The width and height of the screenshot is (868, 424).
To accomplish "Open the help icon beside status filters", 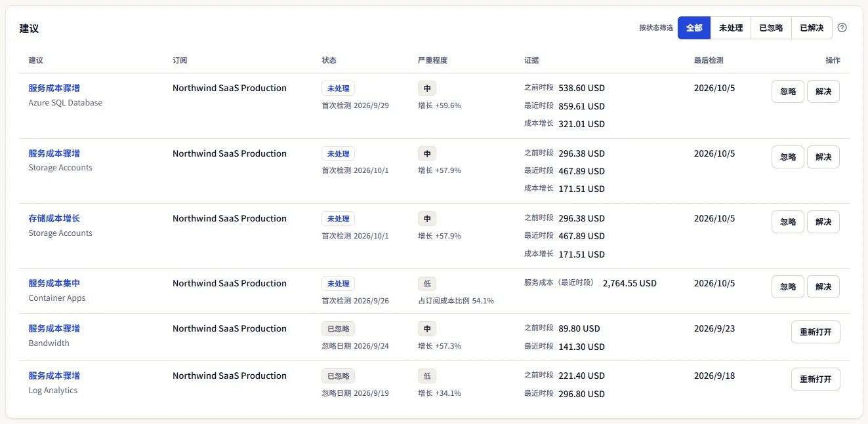I will (842, 28).
